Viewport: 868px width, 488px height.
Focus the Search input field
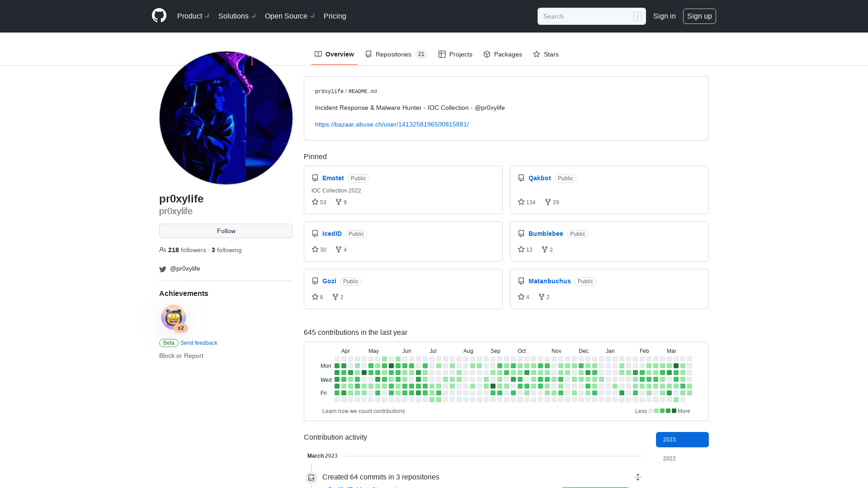pyautogui.click(x=591, y=16)
